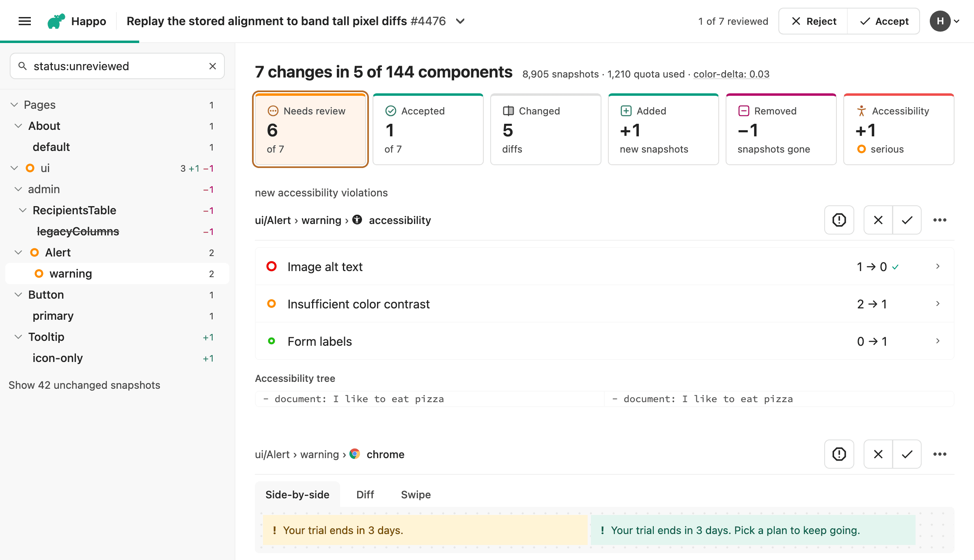Reject the ui/Alert chrome snapshot
This screenshot has width=974, height=560.
click(878, 454)
